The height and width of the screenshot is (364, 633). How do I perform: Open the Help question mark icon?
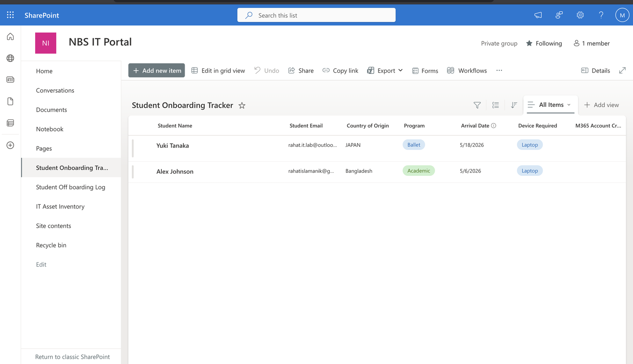click(601, 15)
